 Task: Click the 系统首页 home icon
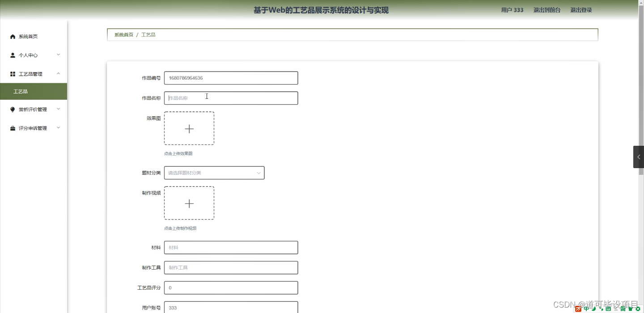click(x=13, y=36)
